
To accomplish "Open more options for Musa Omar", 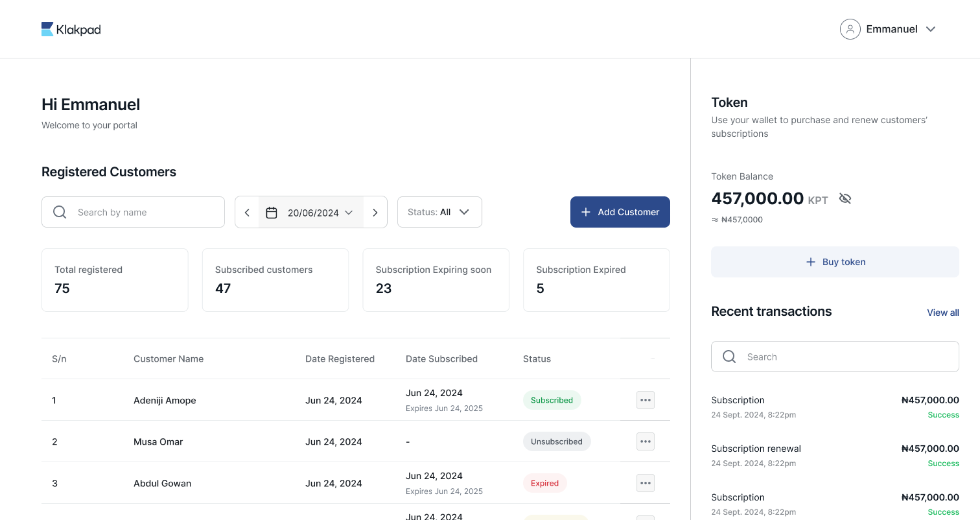I will click(x=645, y=441).
